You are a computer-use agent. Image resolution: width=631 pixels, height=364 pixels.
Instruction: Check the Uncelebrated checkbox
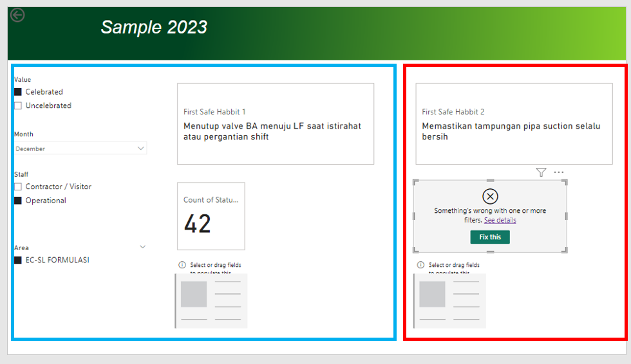(18, 105)
